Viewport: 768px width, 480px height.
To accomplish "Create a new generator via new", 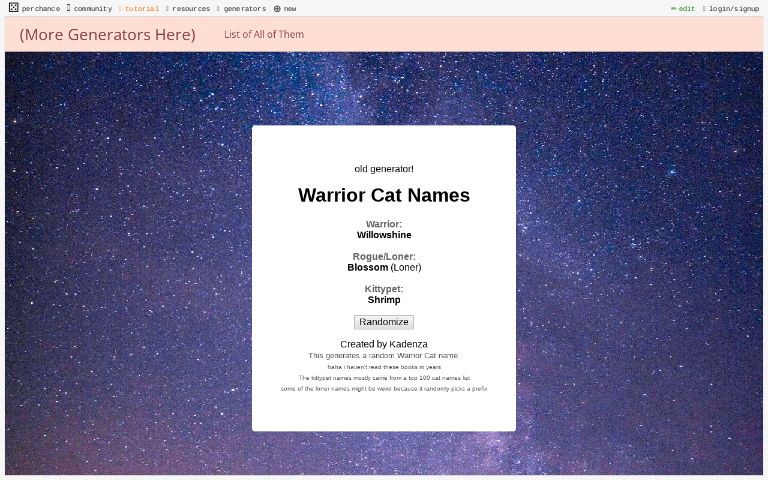I will point(289,9).
